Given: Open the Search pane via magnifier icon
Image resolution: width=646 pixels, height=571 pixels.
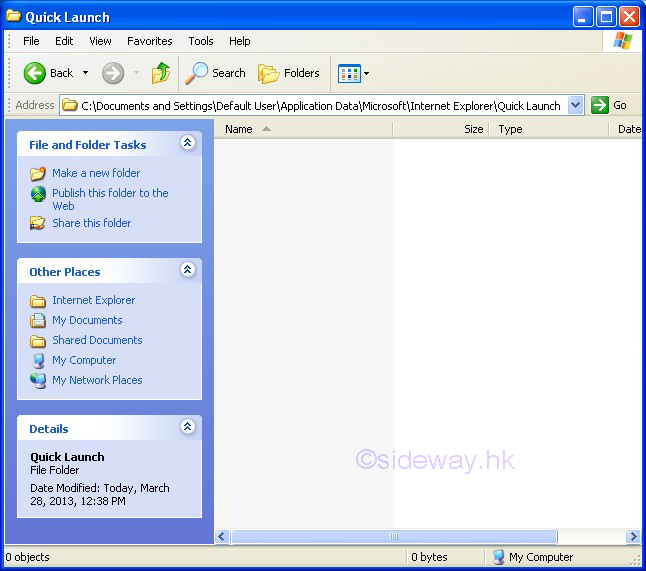Looking at the screenshot, I should click(198, 73).
